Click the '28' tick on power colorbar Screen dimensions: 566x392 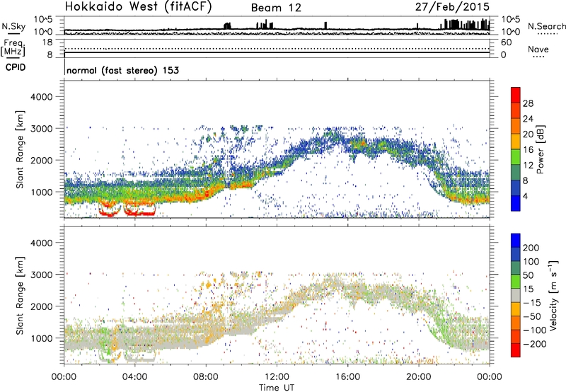click(528, 103)
